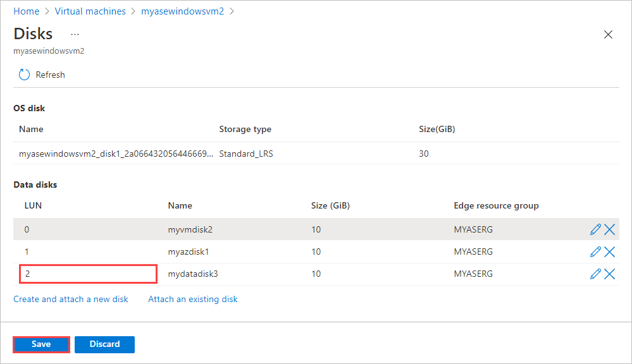Edit mydatadisk3 using the pencil icon
Viewport: 632px width, 364px height.
coord(595,274)
